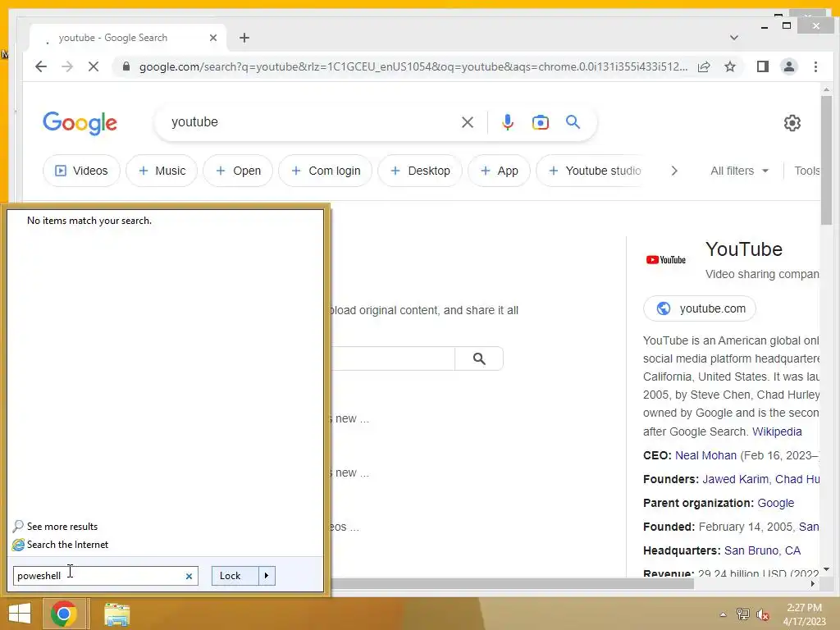Click the scroll down arrow of page
The height and width of the screenshot is (630, 840).
click(826, 569)
